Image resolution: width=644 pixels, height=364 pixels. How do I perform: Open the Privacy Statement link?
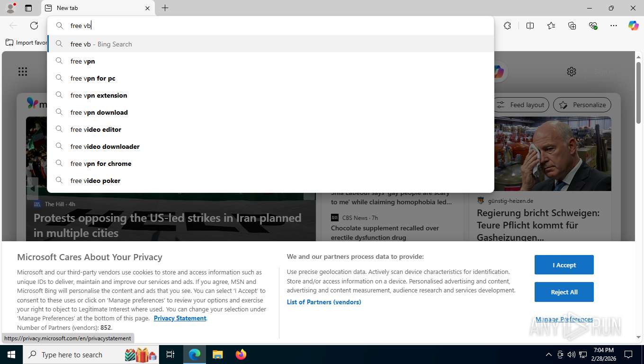click(x=180, y=318)
